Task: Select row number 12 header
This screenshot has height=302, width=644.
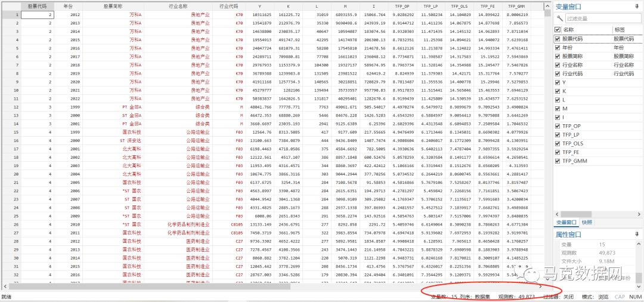Action: click(x=11, y=107)
